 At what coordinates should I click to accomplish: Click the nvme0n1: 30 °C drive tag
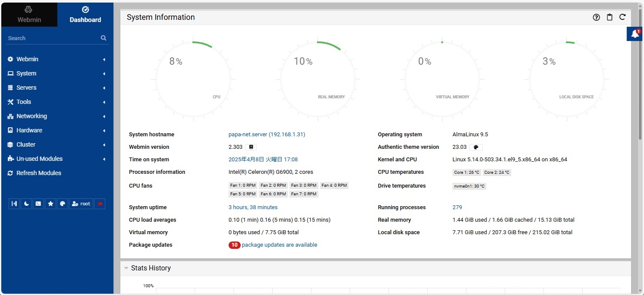pyautogui.click(x=469, y=186)
